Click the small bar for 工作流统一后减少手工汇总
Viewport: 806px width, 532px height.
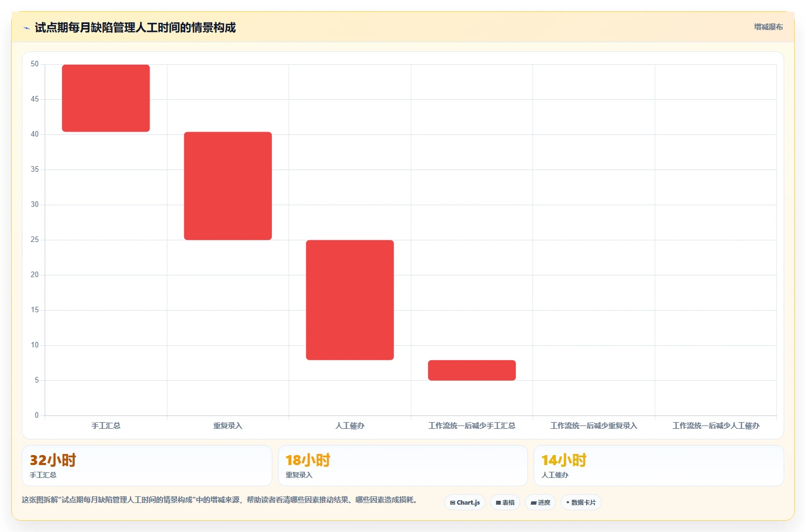[x=472, y=370]
